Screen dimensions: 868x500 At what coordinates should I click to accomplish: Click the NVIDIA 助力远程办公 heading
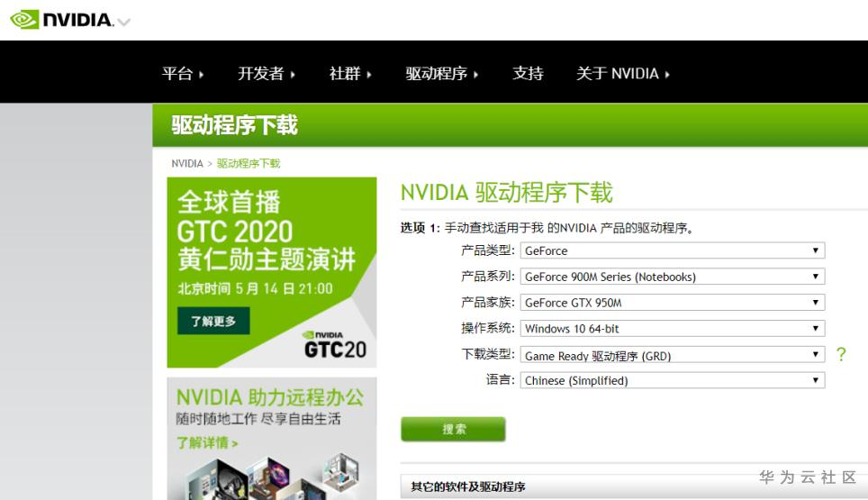270,397
